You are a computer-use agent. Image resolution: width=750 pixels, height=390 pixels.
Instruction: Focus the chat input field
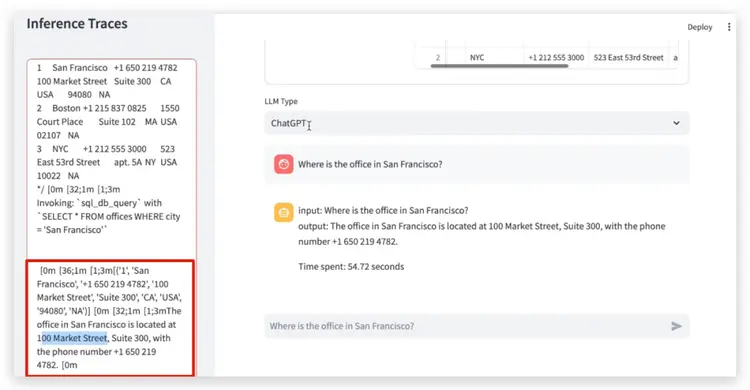pyautogui.click(x=476, y=326)
